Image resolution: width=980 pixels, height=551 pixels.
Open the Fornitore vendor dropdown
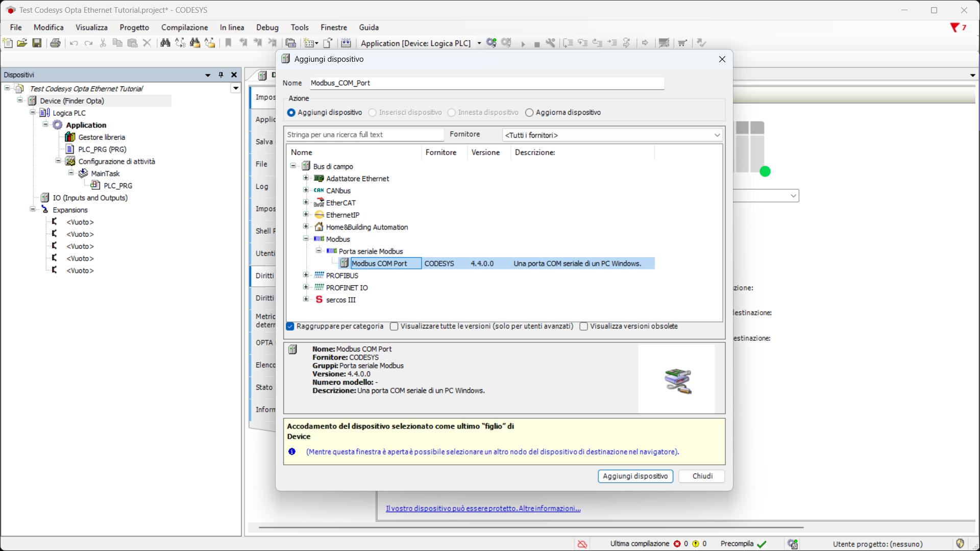pyautogui.click(x=612, y=135)
